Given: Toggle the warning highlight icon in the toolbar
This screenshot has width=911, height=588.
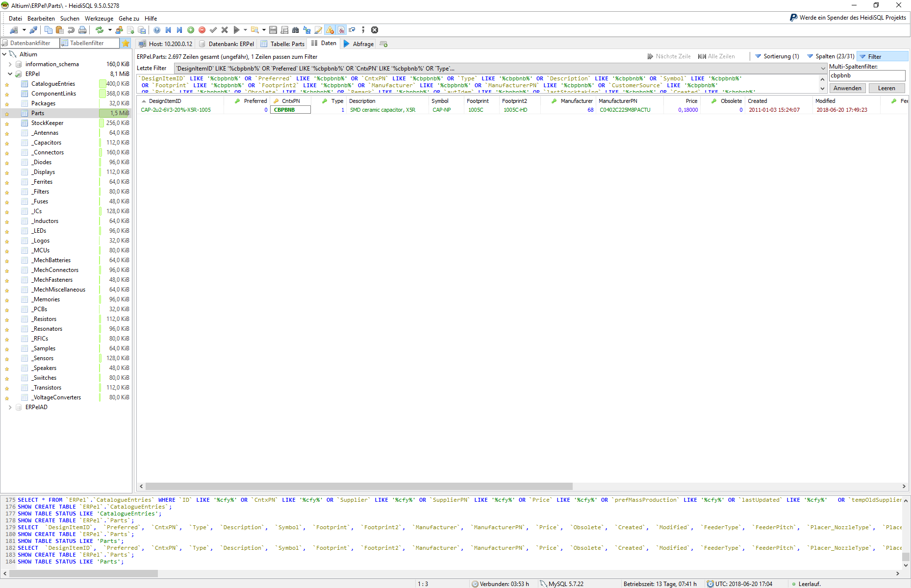Looking at the screenshot, I should (x=329, y=30).
